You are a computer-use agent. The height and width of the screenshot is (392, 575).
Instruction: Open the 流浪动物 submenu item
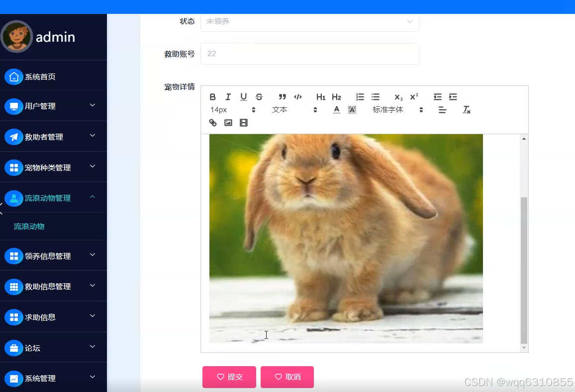[30, 226]
